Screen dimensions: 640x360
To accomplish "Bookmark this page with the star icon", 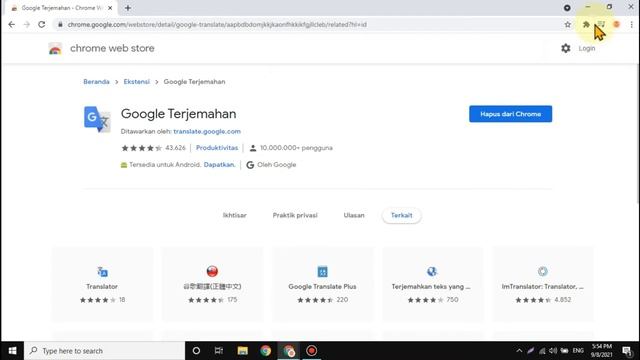I will click(567, 24).
